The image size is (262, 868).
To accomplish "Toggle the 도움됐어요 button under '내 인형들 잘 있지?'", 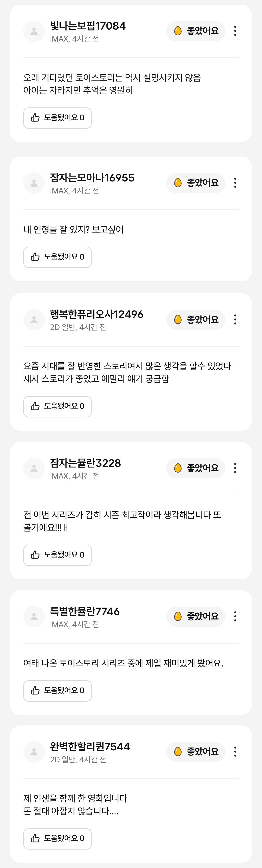I will point(58,257).
